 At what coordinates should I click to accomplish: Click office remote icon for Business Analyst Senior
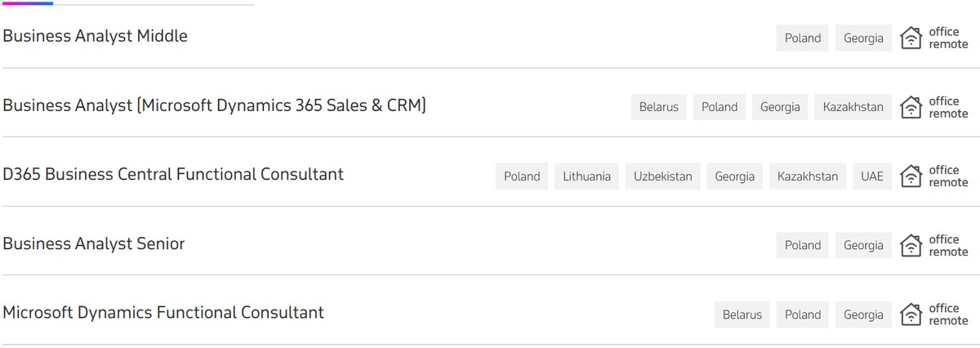(911, 245)
